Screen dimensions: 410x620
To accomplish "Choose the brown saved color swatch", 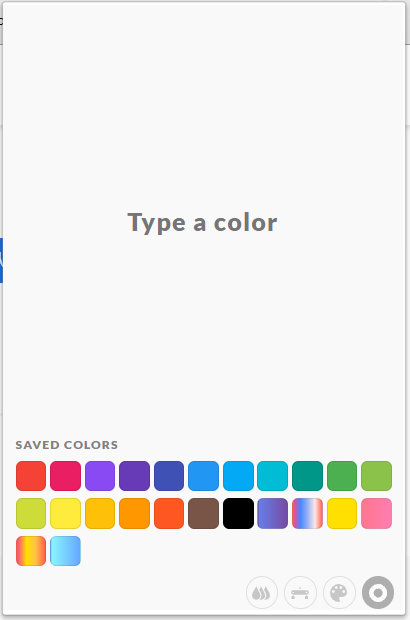I will 204,513.
